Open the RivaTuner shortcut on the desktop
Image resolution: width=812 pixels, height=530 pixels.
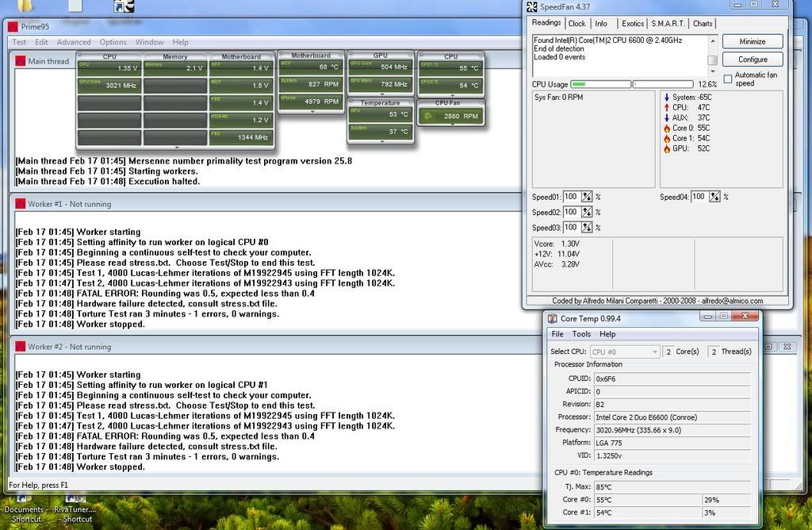(x=75, y=509)
